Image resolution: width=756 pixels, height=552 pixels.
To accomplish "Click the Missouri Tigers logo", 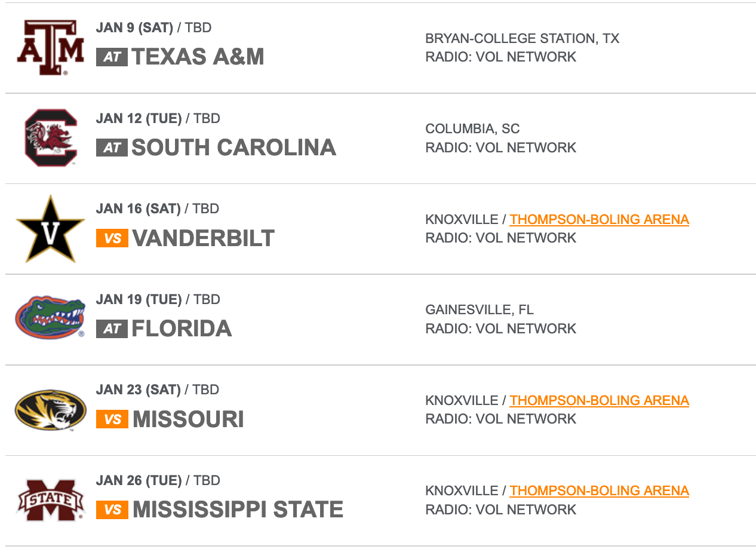I will click(50, 410).
